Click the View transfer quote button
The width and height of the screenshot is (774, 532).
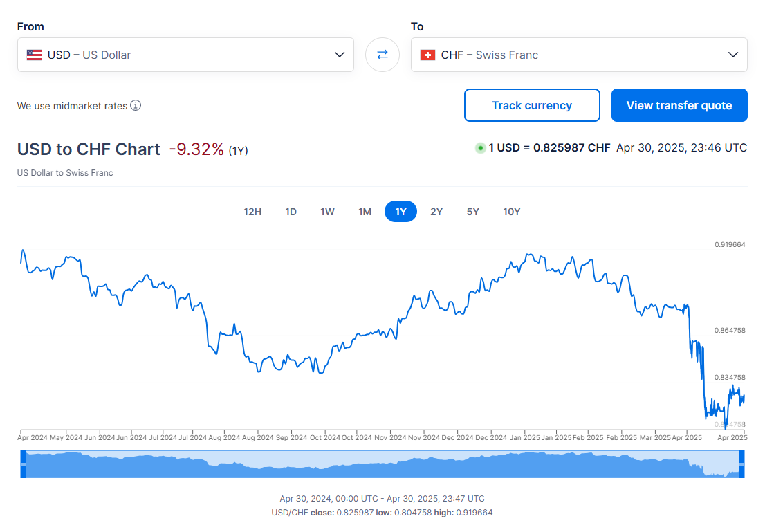(679, 105)
